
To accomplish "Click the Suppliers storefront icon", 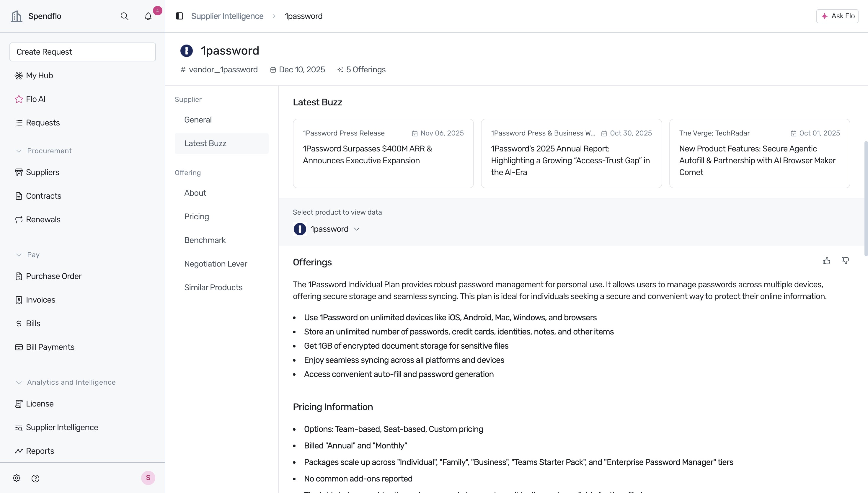I will pos(19,172).
